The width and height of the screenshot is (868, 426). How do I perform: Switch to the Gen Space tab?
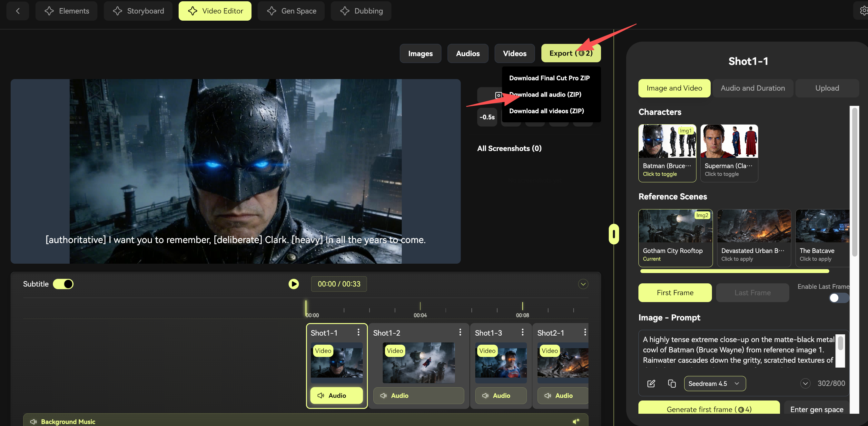291,11
